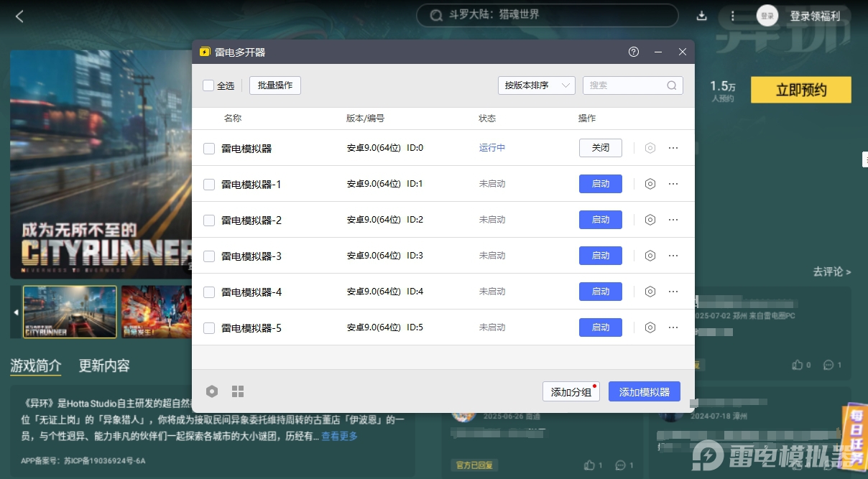Switch to grid view in multi-instance manager
The image size is (868, 479).
pos(238,391)
